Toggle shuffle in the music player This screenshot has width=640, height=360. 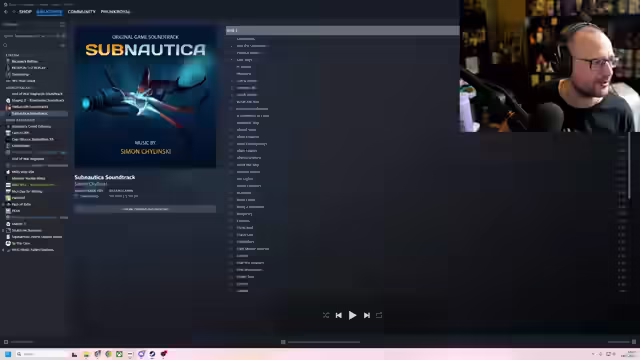(326, 315)
